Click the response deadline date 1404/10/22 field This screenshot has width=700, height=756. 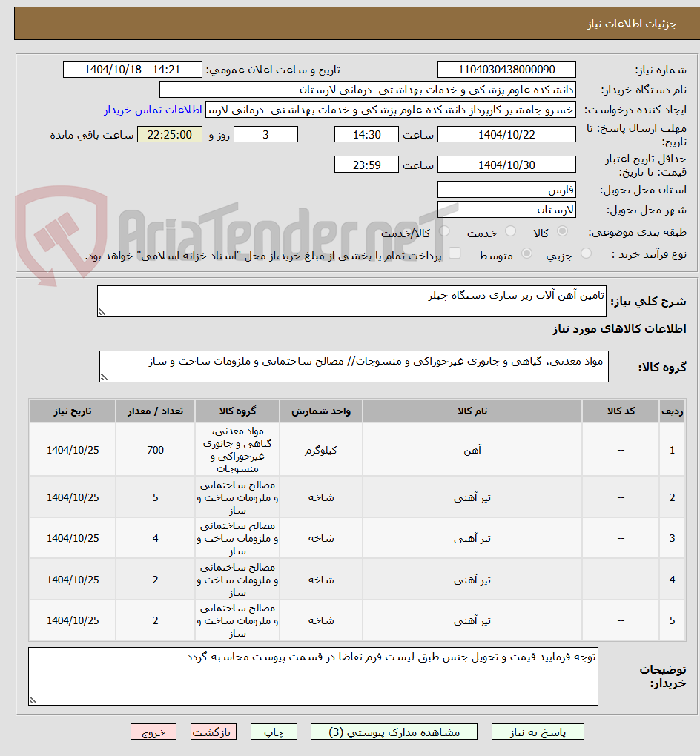click(x=506, y=134)
